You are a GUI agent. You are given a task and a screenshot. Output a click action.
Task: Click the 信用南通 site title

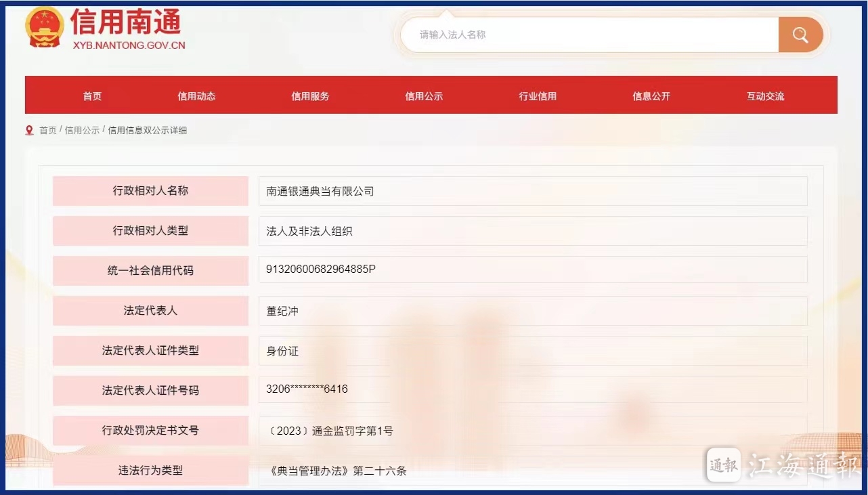coord(126,22)
